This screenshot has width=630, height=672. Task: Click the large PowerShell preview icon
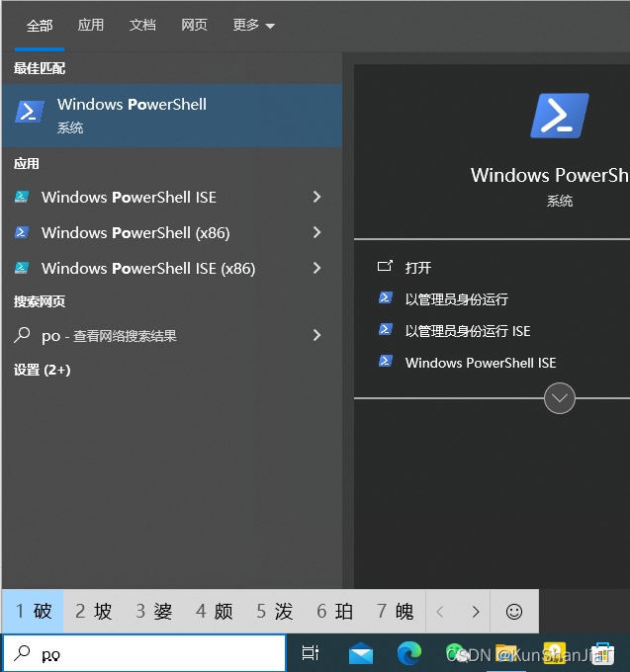click(560, 116)
